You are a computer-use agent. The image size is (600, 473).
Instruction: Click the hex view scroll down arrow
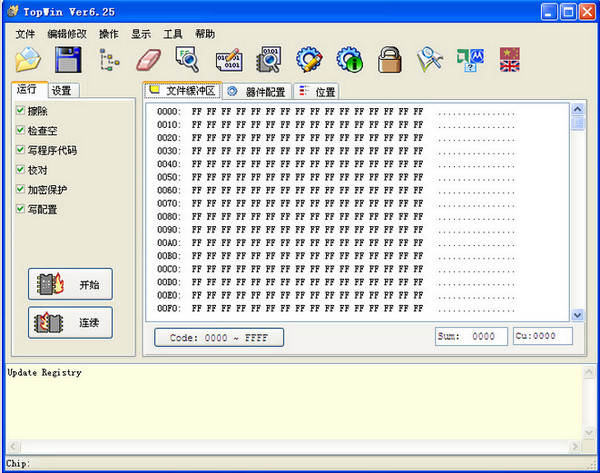point(577,315)
